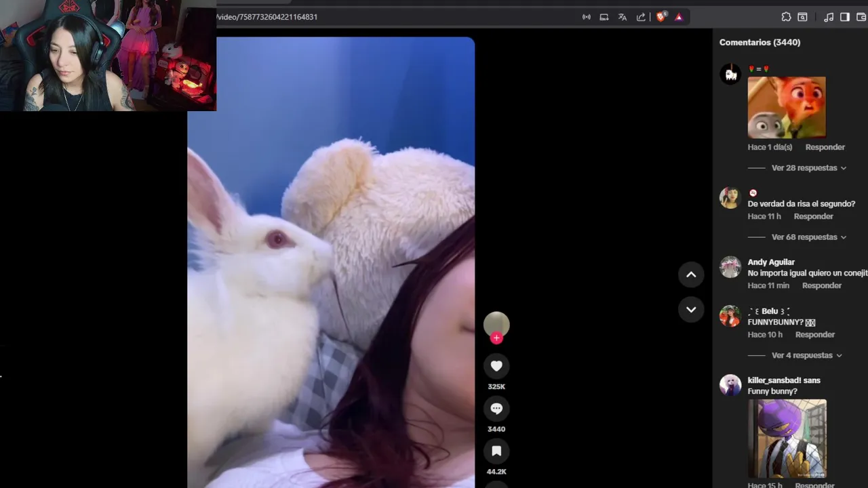Open the Brave Shields lion icon
The width and height of the screenshot is (868, 488).
pos(661,17)
